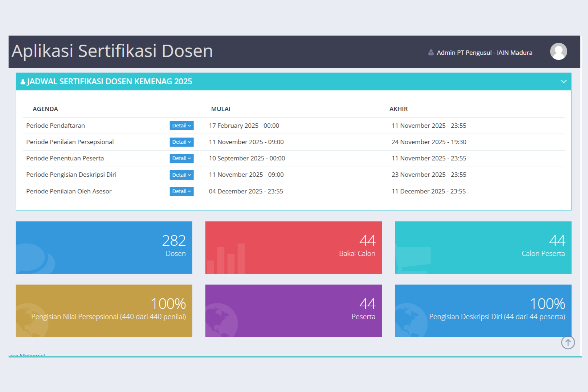Open Admin PT Pengusul user menu

pos(484,53)
